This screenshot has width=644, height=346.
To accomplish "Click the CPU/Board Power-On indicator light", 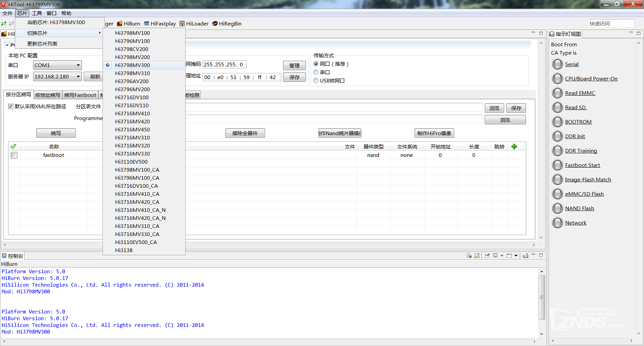I will coord(557,78).
